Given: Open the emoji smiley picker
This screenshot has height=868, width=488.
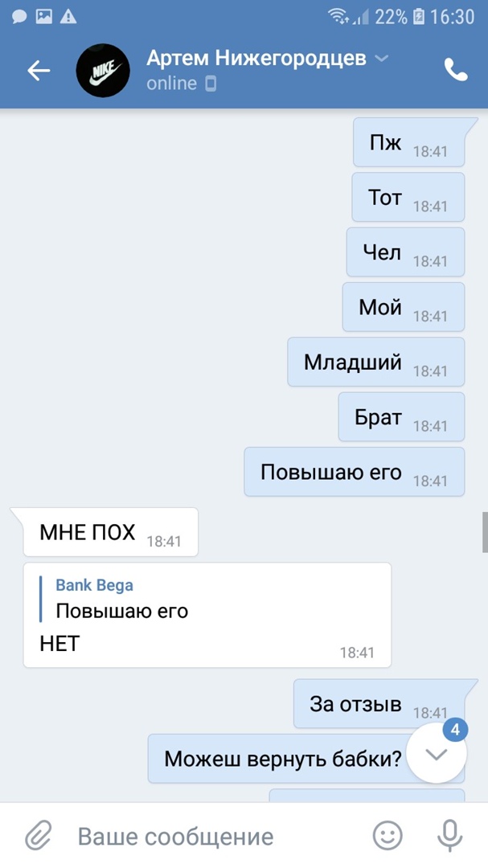Looking at the screenshot, I should point(388,835).
